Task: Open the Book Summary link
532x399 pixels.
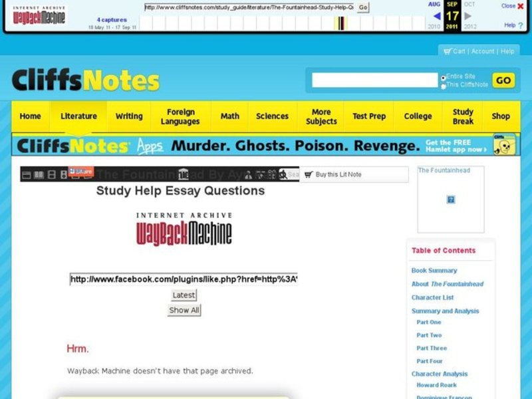Action: 435,271
